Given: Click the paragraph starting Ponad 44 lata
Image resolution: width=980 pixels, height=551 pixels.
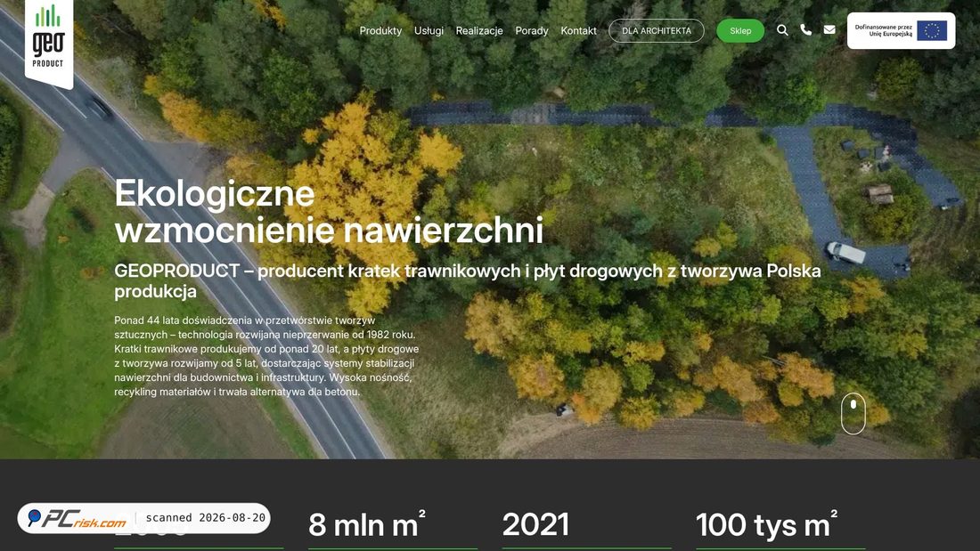Looking at the screenshot, I should click(267, 356).
